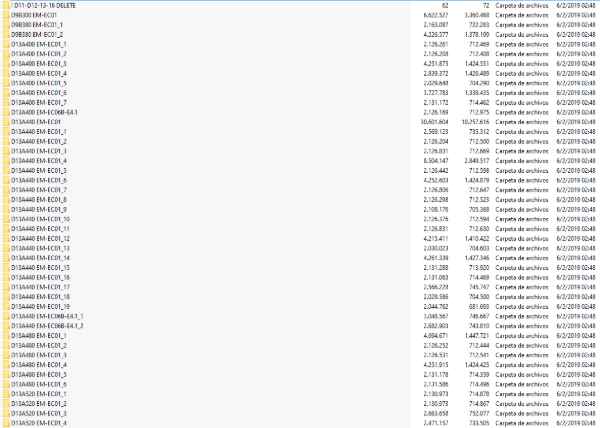Viewport: 600px width, 428px height.
Task: Click the D13A440 EM-EC01_19 folder name
Action: (x=41, y=306)
